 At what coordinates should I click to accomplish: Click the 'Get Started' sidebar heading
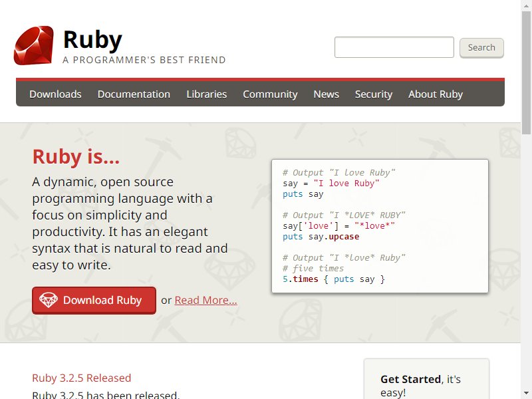tap(410, 379)
